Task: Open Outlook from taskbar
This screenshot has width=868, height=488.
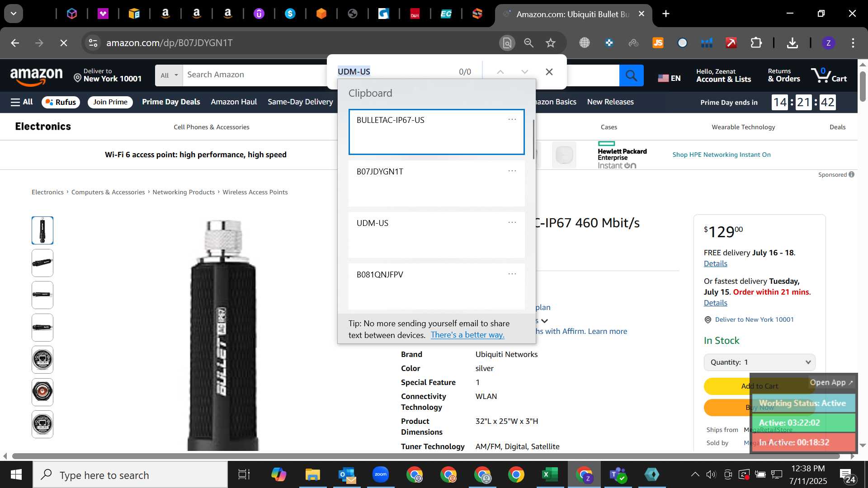Action: click(347, 474)
